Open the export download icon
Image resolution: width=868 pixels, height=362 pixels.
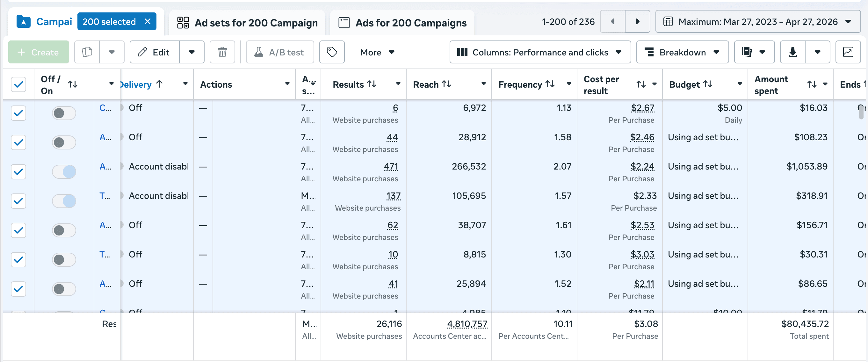click(792, 52)
